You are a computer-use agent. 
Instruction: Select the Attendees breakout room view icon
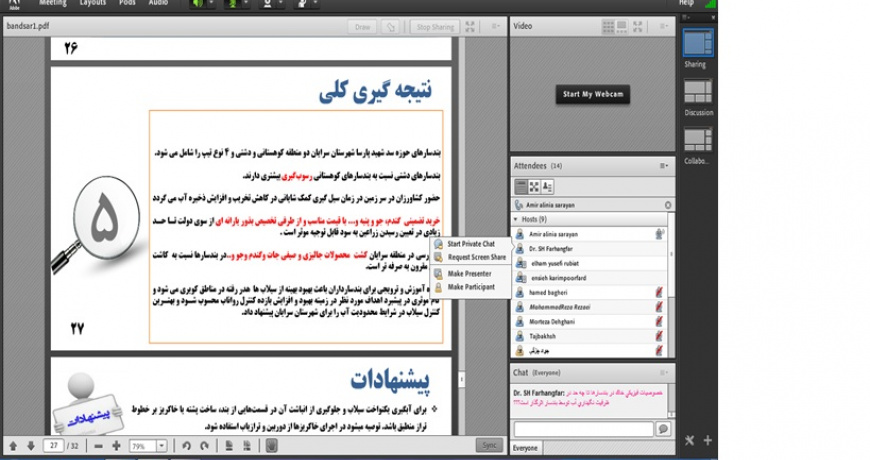point(534,186)
